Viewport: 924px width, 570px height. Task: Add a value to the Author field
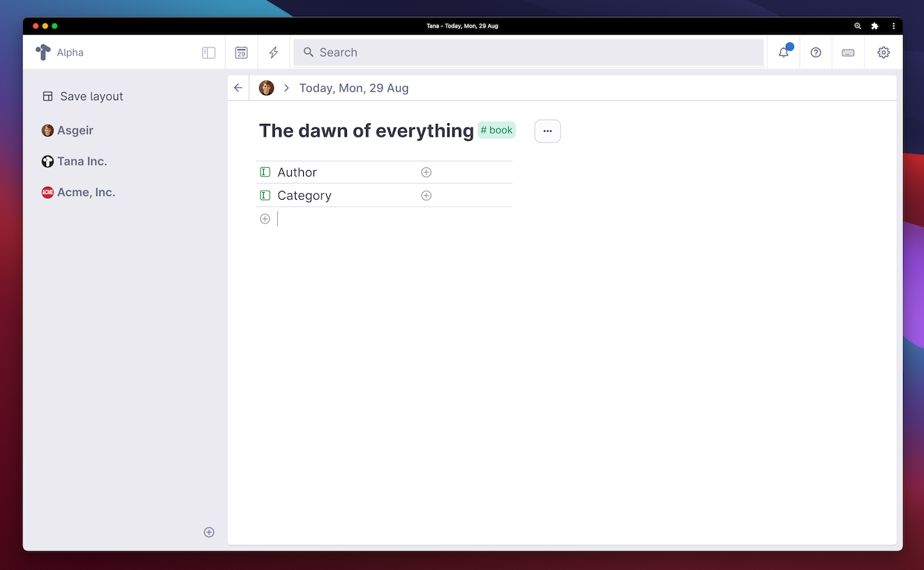426,172
